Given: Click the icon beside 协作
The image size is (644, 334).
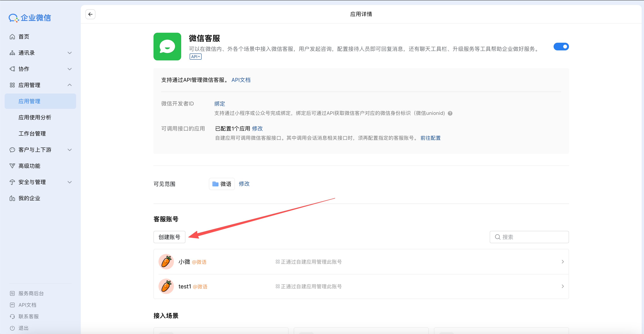Looking at the screenshot, I should 12,69.
